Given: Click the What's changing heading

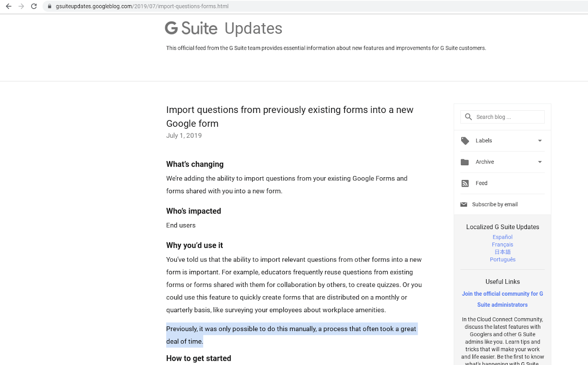Looking at the screenshot, I should pos(195,164).
